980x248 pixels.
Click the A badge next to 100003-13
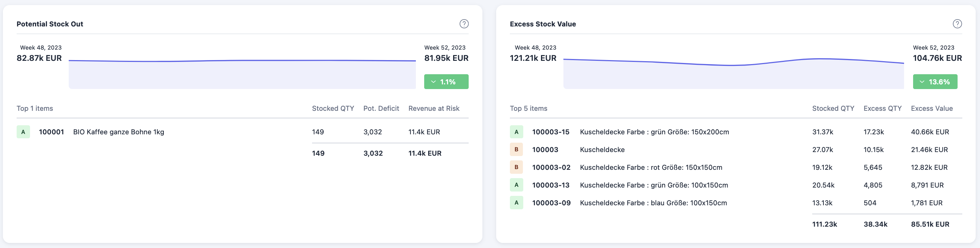point(516,185)
